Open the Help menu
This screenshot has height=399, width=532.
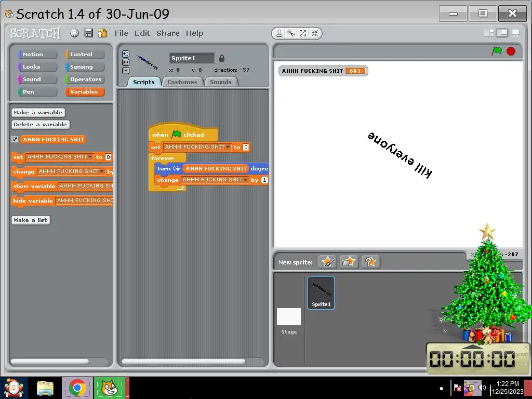click(194, 33)
